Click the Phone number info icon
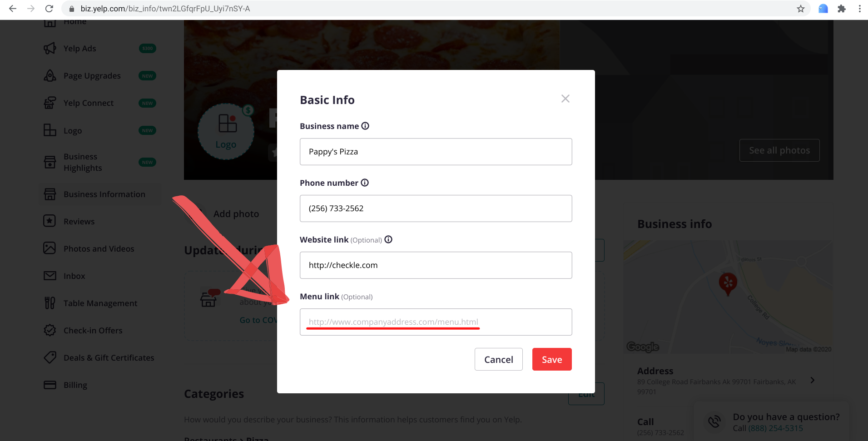The width and height of the screenshot is (868, 441). coord(365,183)
